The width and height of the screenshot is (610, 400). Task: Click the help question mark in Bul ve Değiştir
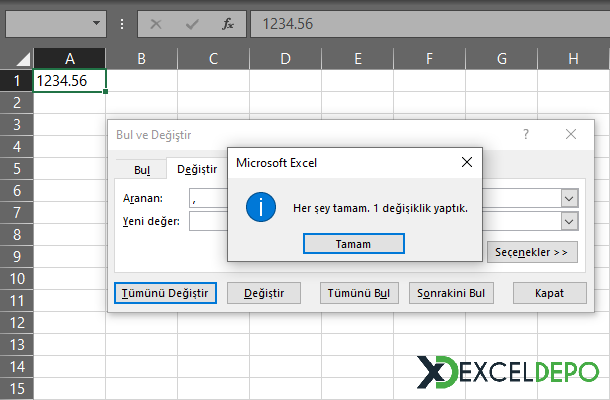point(526,134)
